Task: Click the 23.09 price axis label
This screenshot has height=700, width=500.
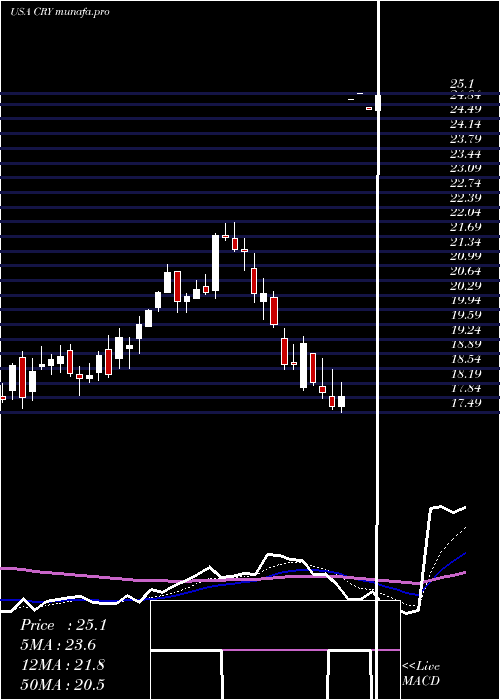Action: pyautogui.click(x=466, y=168)
